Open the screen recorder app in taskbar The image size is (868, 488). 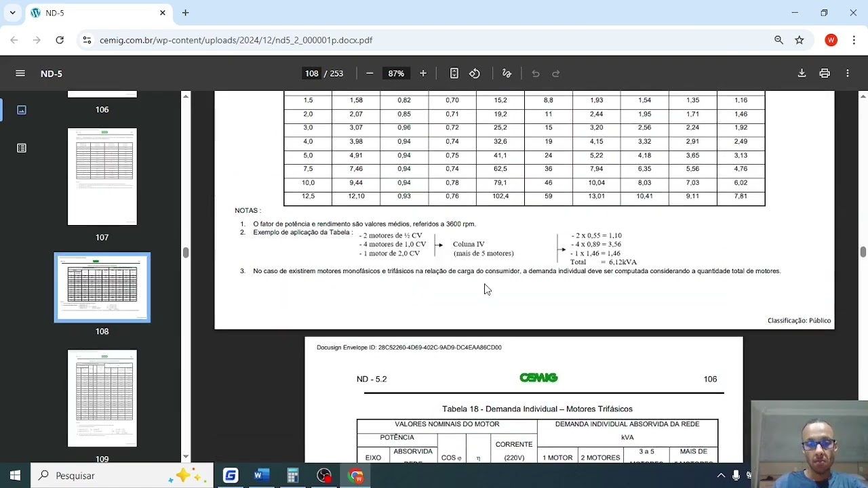coord(324,475)
